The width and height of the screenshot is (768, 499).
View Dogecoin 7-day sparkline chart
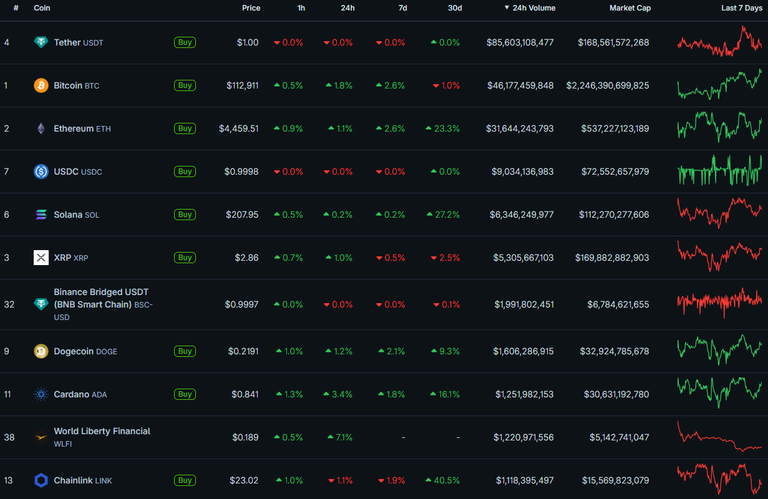point(720,350)
